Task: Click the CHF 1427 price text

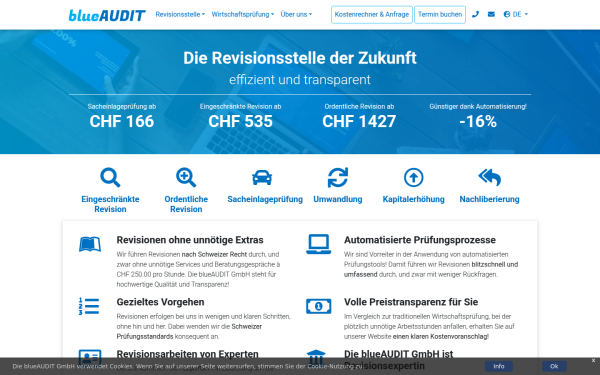Action: tap(359, 121)
